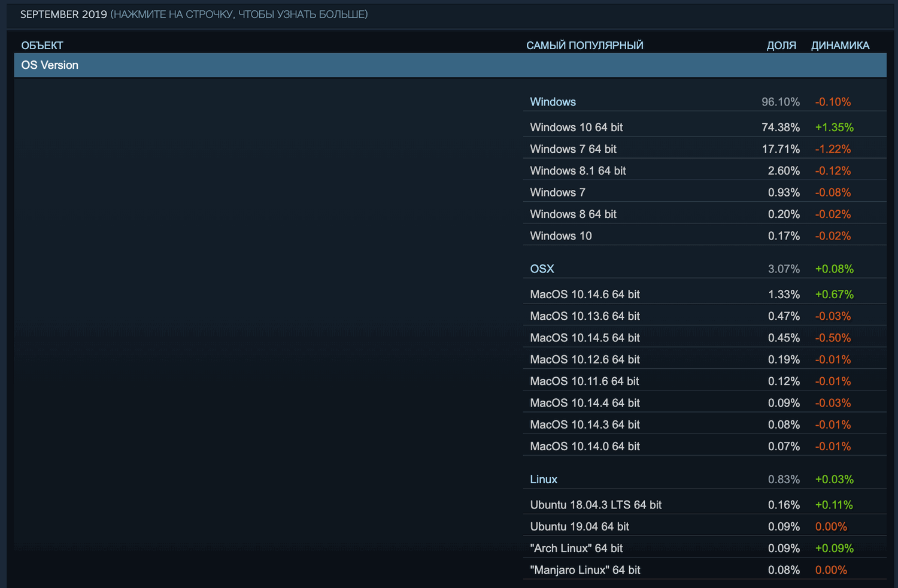
Task: Click the 0.16% share for Ubuntu 18.04.3
Action: click(x=784, y=505)
